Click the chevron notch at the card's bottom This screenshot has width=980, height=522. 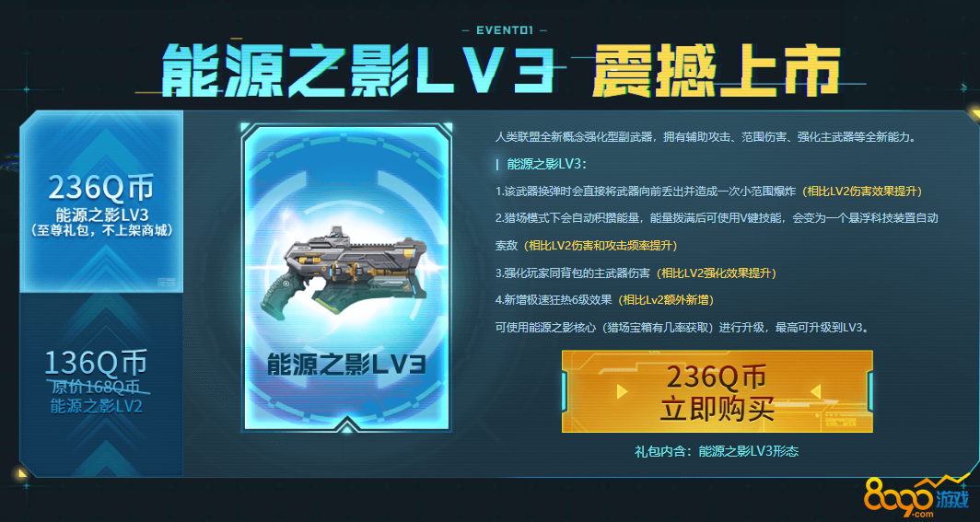[x=347, y=425]
